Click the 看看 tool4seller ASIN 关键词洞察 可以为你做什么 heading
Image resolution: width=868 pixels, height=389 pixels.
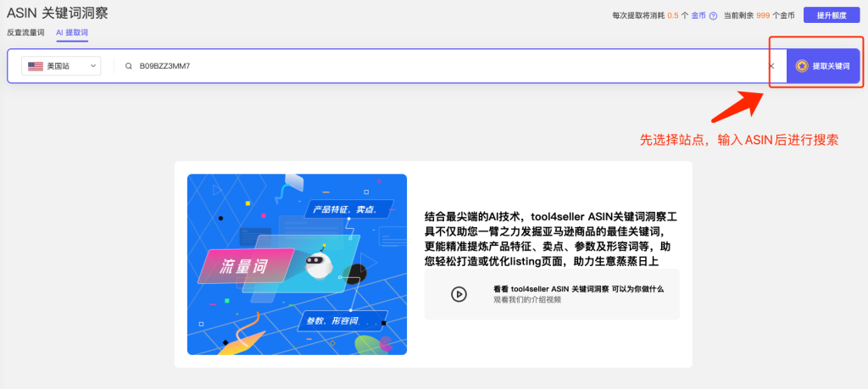[578, 289]
